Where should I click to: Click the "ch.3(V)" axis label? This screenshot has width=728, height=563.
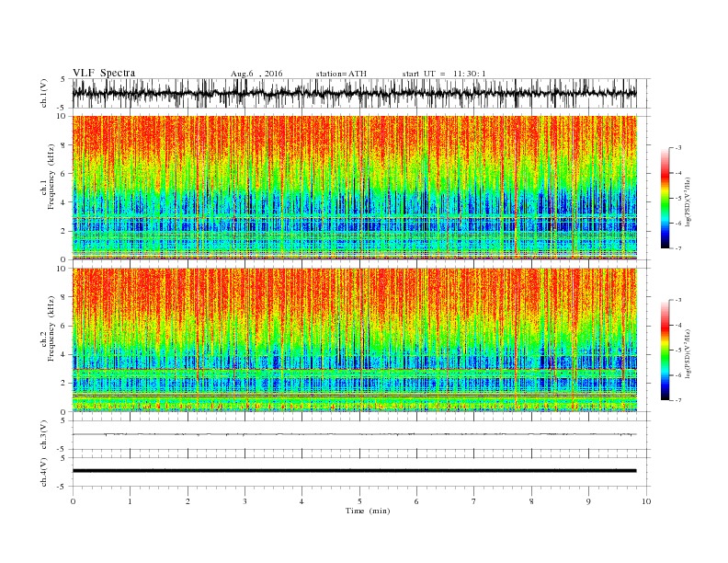pyautogui.click(x=44, y=435)
